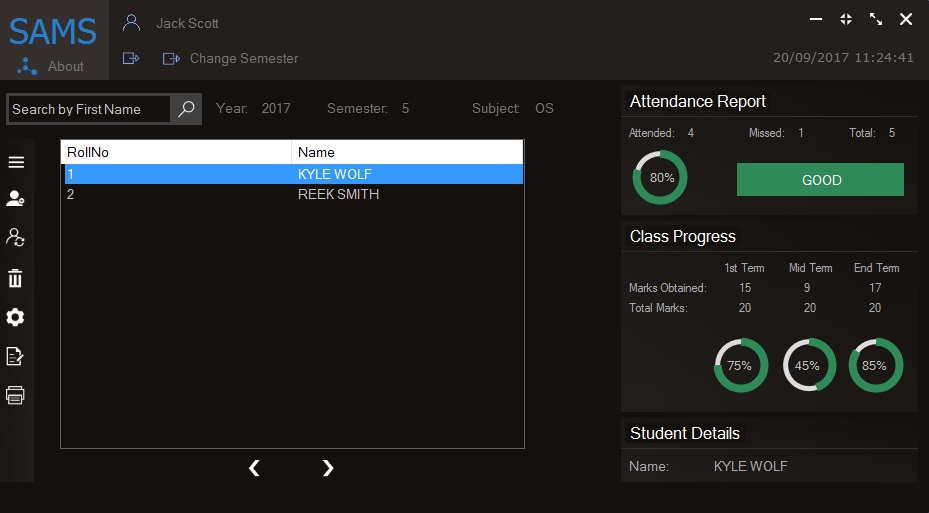
Task: Click the End Term column label
Action: click(x=876, y=268)
